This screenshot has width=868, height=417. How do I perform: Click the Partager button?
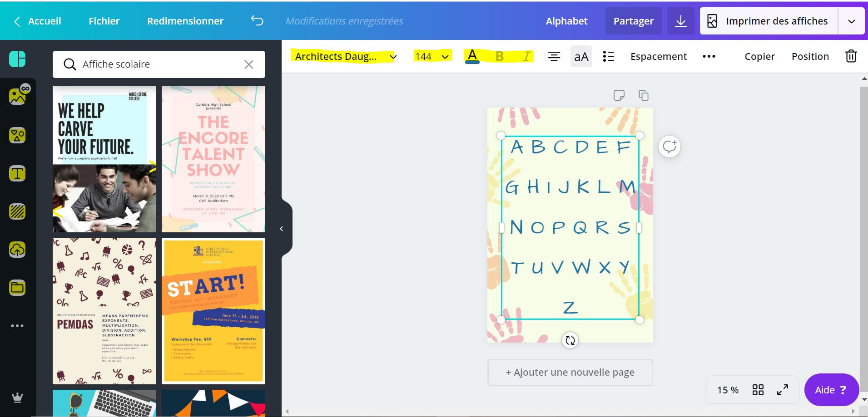(633, 21)
